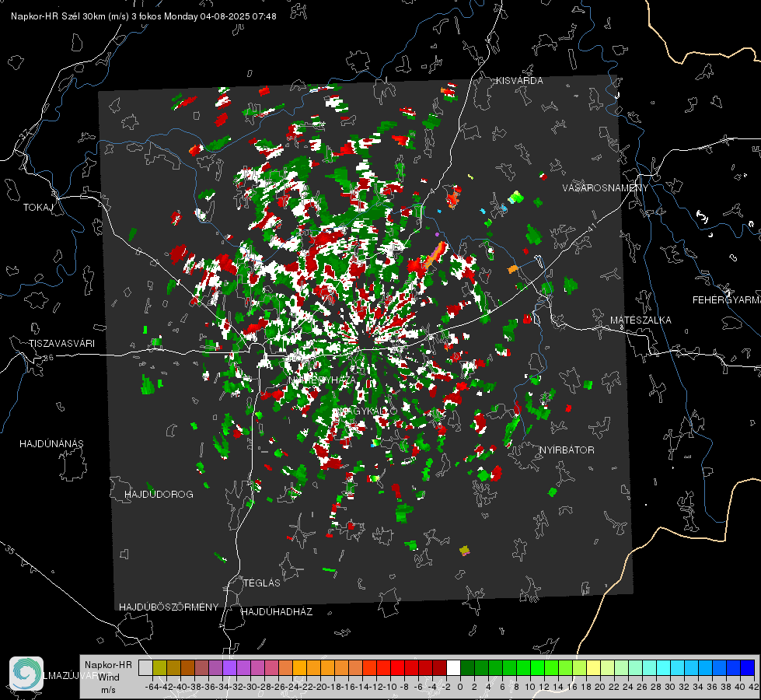This screenshot has width=761, height=700.
Task: Select the dark green swatch between 0 and 2
Action: pos(467,667)
